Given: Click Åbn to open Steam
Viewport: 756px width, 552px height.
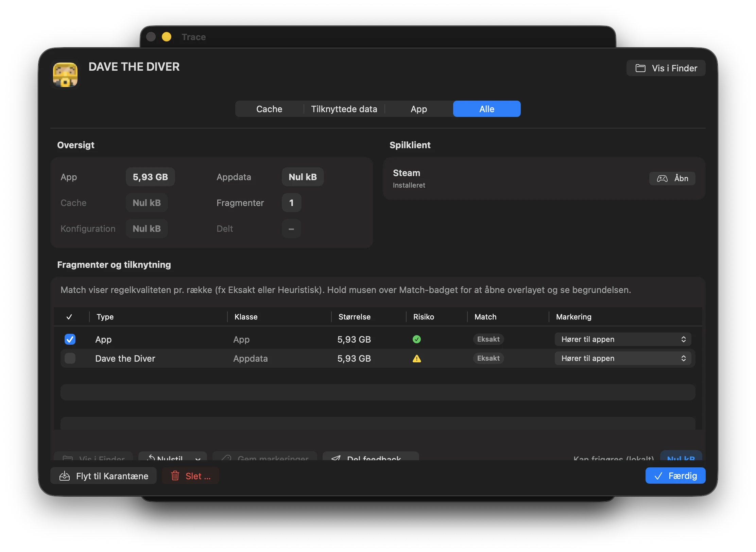Looking at the screenshot, I should [672, 178].
